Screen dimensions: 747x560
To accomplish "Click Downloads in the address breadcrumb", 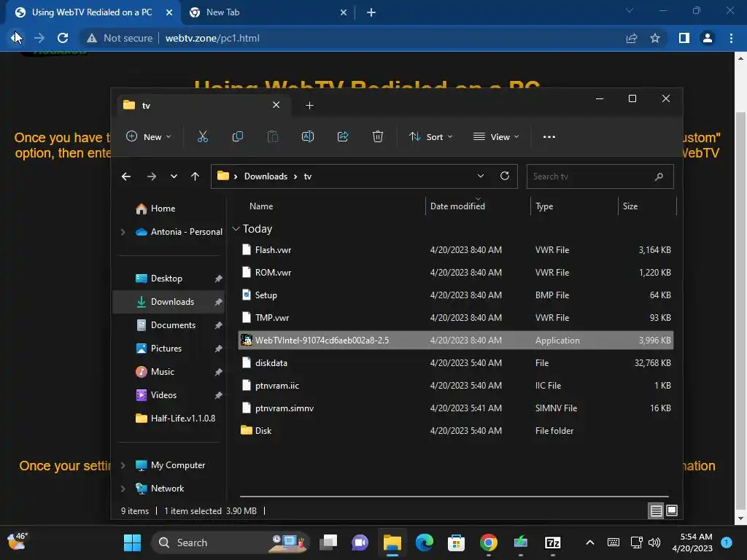I will pyautogui.click(x=266, y=176).
